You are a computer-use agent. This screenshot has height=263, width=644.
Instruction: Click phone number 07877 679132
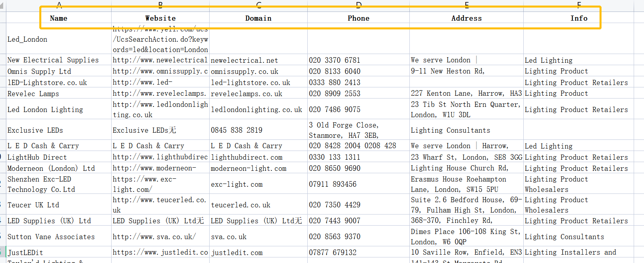coord(359,252)
